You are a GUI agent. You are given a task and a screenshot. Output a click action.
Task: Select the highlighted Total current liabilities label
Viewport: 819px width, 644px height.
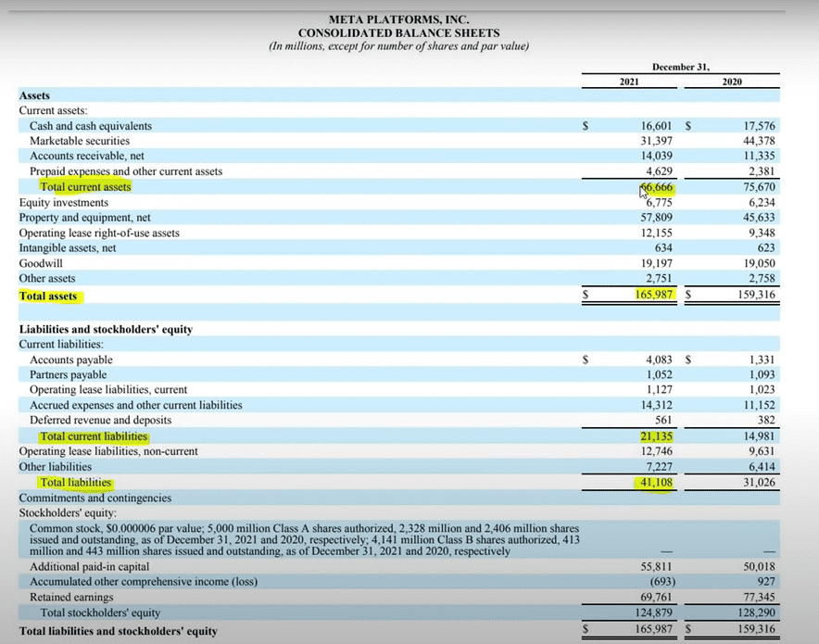click(x=94, y=436)
